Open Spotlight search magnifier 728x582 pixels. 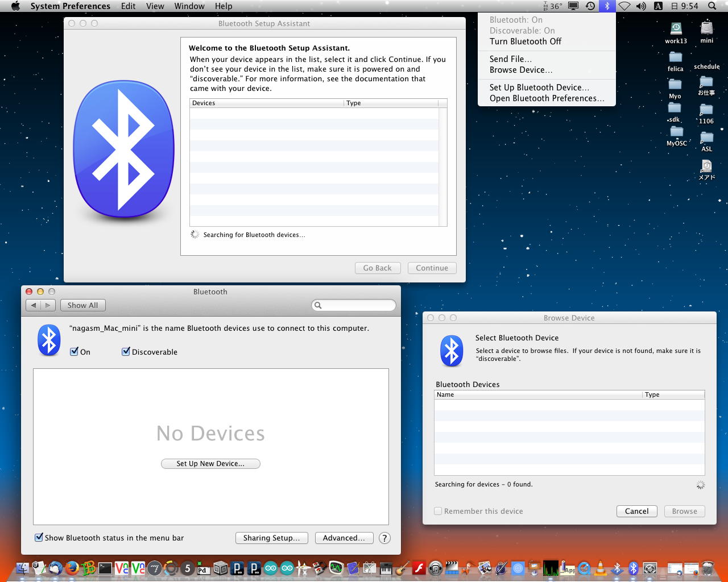pyautogui.click(x=712, y=6)
